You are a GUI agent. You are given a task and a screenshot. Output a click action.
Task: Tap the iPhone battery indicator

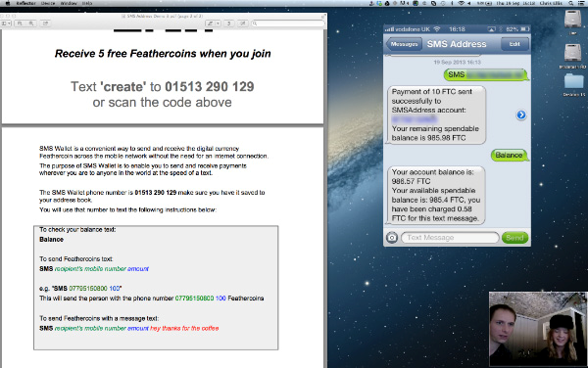pos(524,28)
